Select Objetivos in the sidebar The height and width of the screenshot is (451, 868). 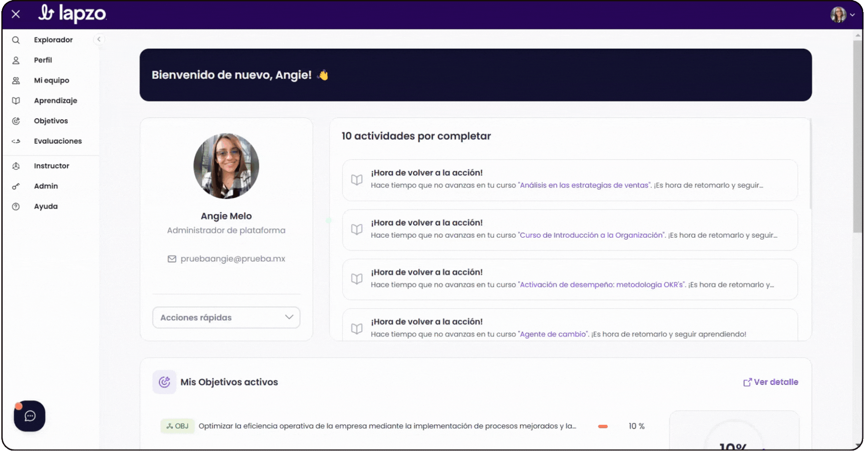[51, 121]
